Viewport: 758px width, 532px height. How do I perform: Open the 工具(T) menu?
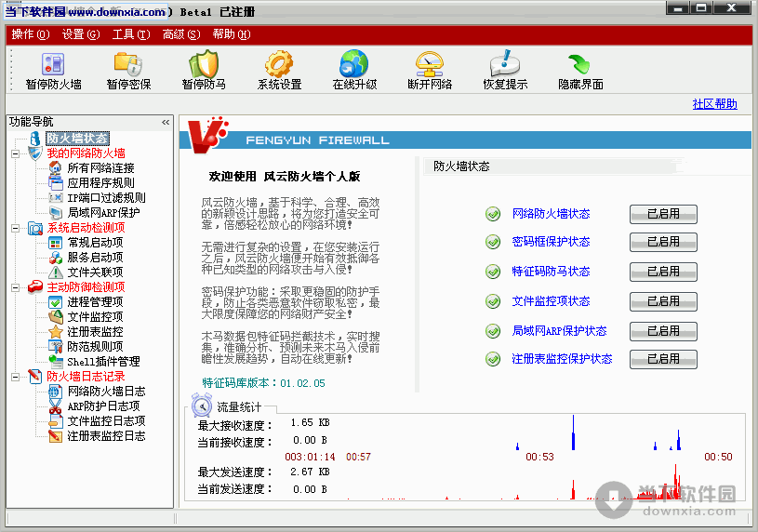tap(131, 34)
